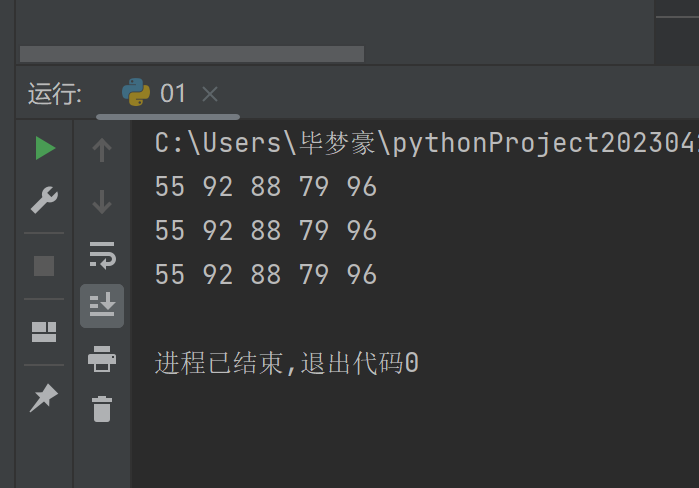
Task: Clear all console output with trash icon
Action: 102,408
